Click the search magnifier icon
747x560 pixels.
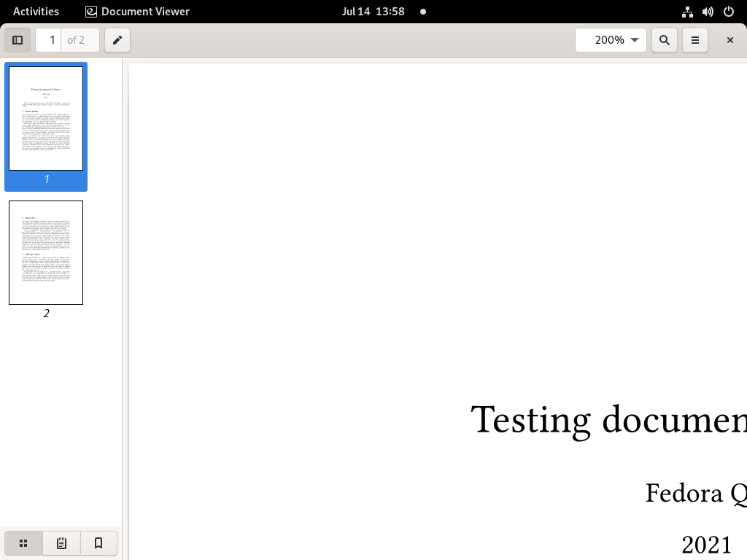(665, 40)
